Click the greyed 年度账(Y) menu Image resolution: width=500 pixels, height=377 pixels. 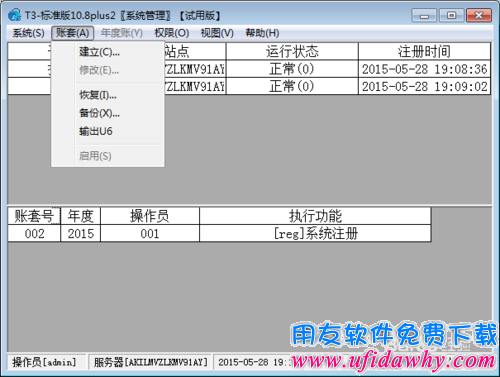click(x=122, y=33)
